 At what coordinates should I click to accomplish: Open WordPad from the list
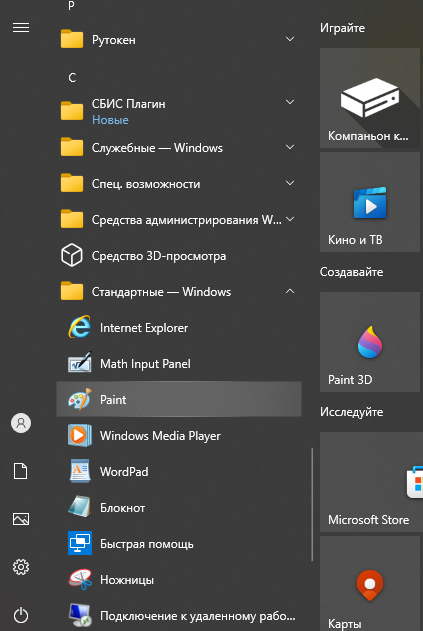(179, 471)
